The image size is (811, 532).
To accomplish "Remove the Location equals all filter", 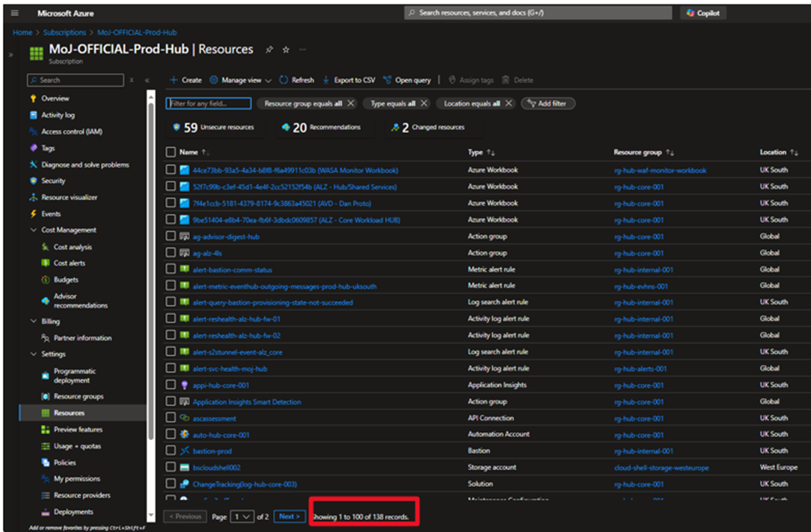I will click(x=509, y=103).
